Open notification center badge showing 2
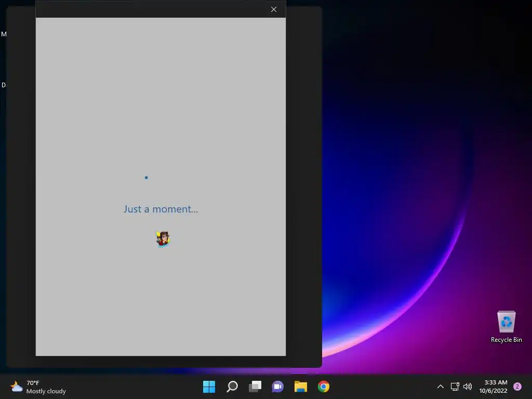 [x=517, y=387]
